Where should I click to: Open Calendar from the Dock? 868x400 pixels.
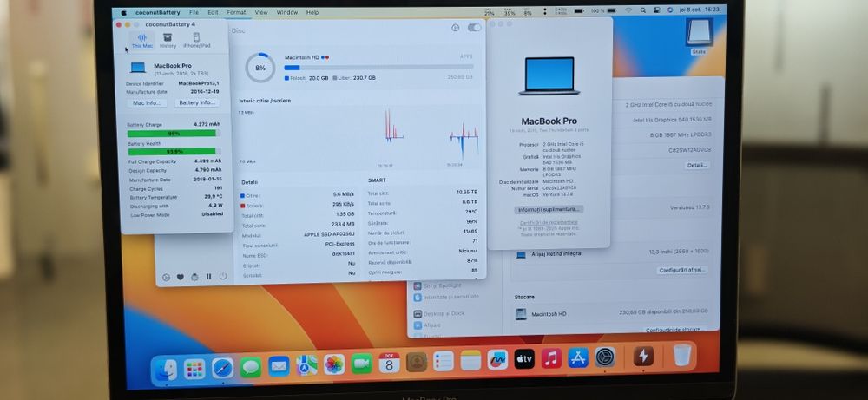click(389, 363)
